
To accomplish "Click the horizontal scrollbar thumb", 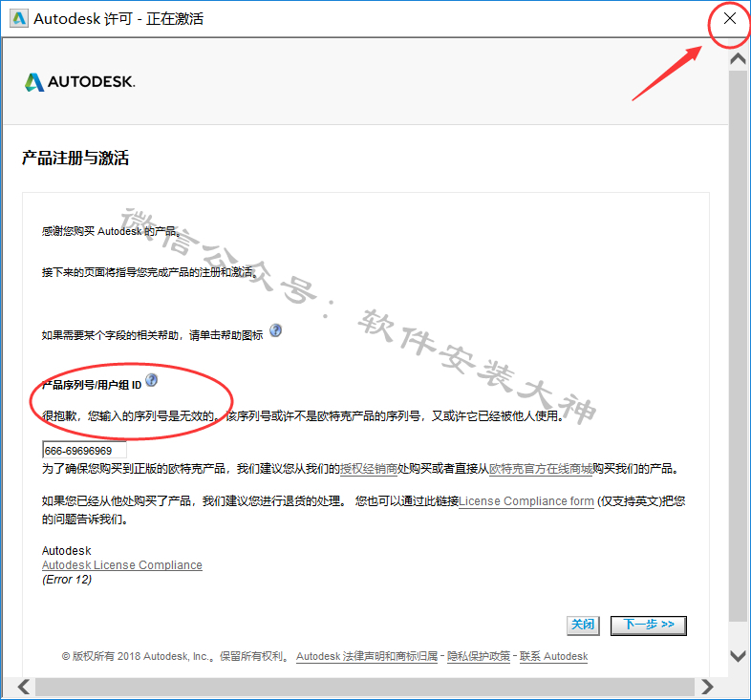I will point(365,687).
